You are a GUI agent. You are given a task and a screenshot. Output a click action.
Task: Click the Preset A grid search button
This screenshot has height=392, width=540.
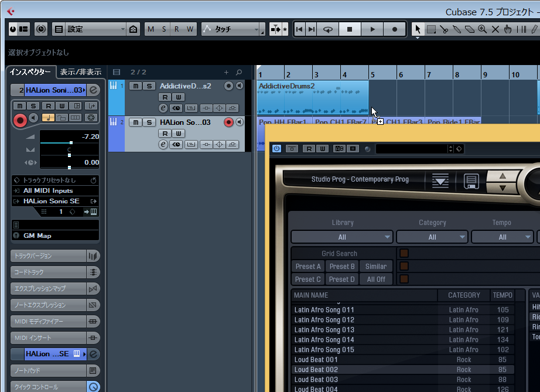click(x=308, y=266)
